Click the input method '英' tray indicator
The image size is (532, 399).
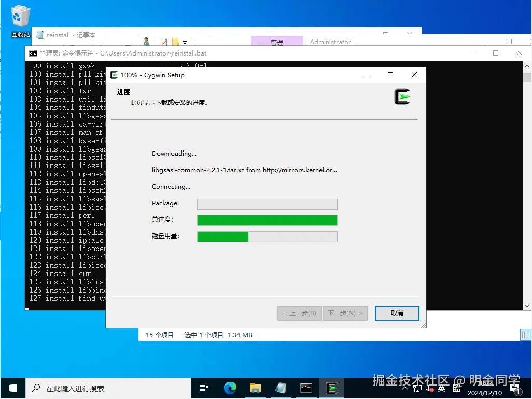(x=441, y=389)
